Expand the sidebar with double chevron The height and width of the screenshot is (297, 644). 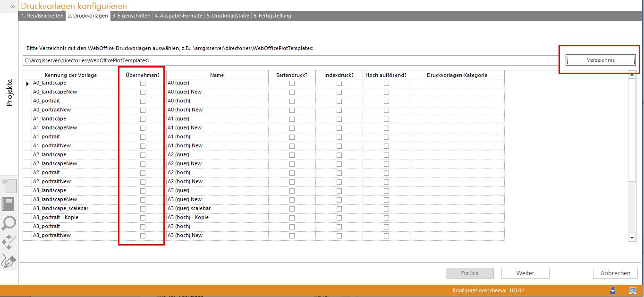pos(13,6)
